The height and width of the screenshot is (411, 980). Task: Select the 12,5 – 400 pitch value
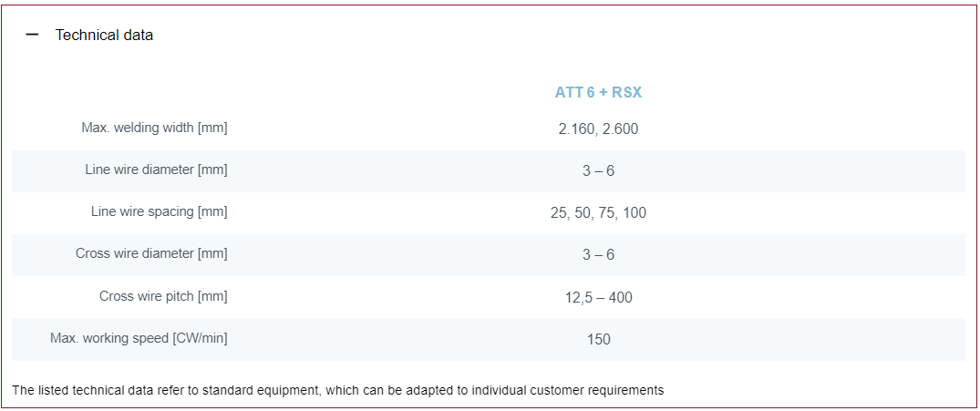point(598,297)
